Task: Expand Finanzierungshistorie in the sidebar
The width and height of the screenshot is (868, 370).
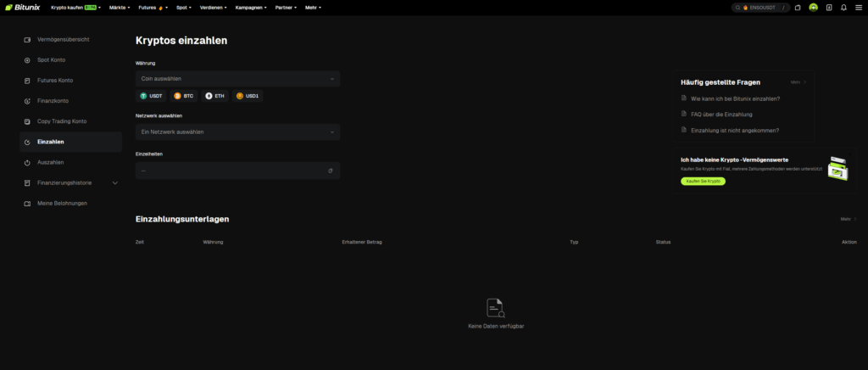Action: (71, 182)
